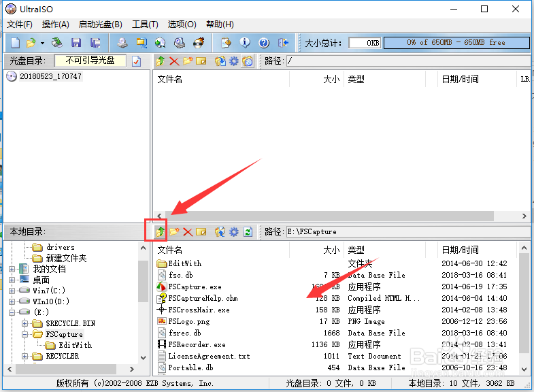534x392 pixels.
Task: Expand the 桌面 tree node
Action: (12, 280)
